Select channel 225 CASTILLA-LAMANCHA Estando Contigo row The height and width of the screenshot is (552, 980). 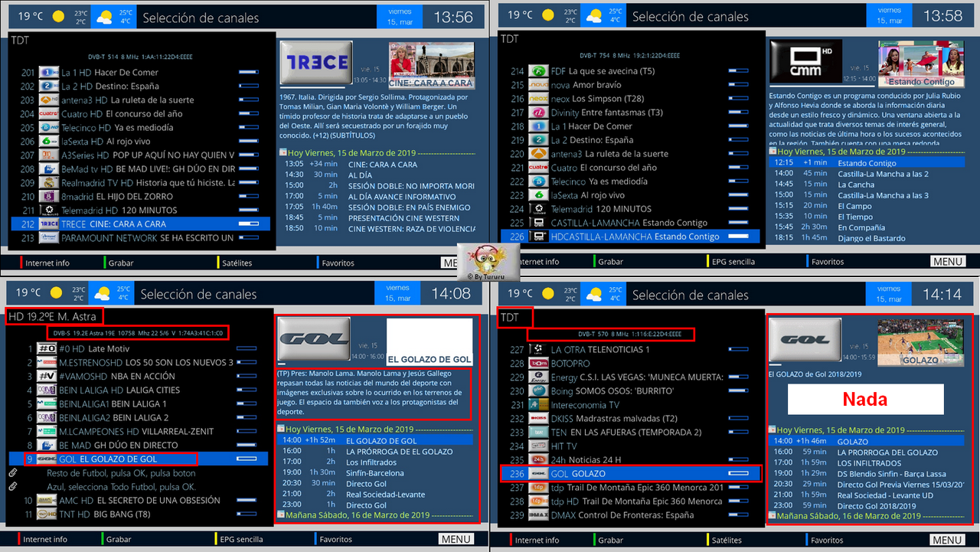(x=631, y=223)
